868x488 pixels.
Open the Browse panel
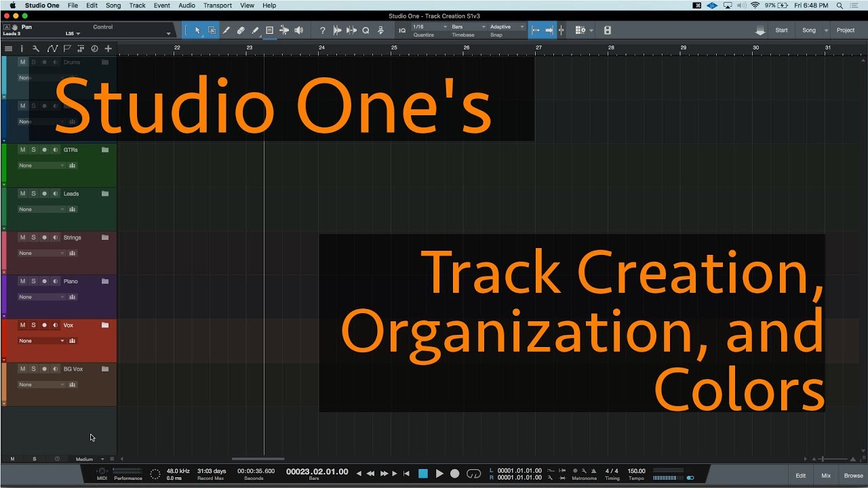pyautogui.click(x=853, y=476)
